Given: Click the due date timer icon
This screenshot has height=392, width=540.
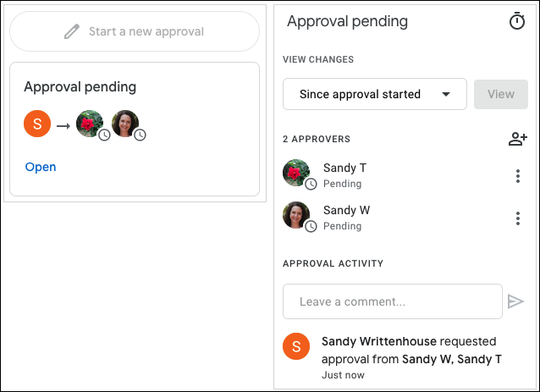Looking at the screenshot, I should click(x=517, y=21).
